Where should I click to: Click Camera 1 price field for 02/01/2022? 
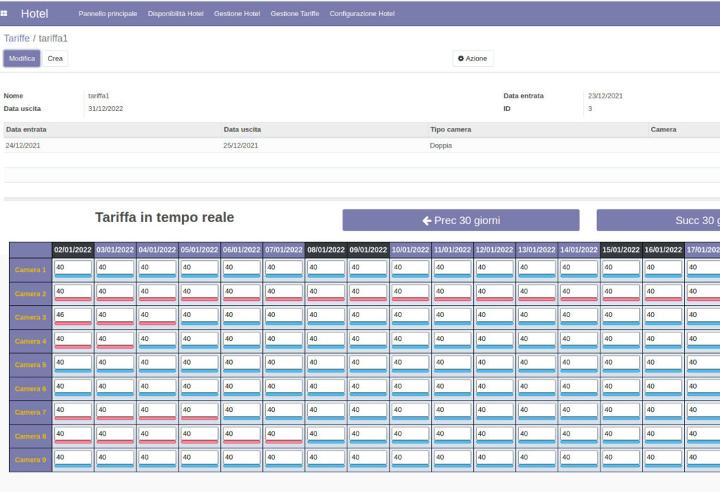(72, 267)
